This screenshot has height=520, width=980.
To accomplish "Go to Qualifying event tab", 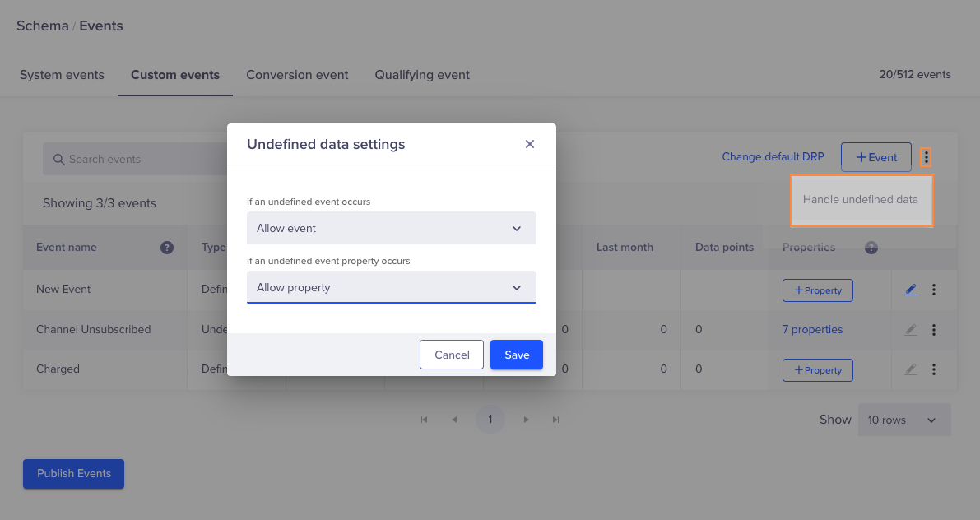I will (x=422, y=75).
